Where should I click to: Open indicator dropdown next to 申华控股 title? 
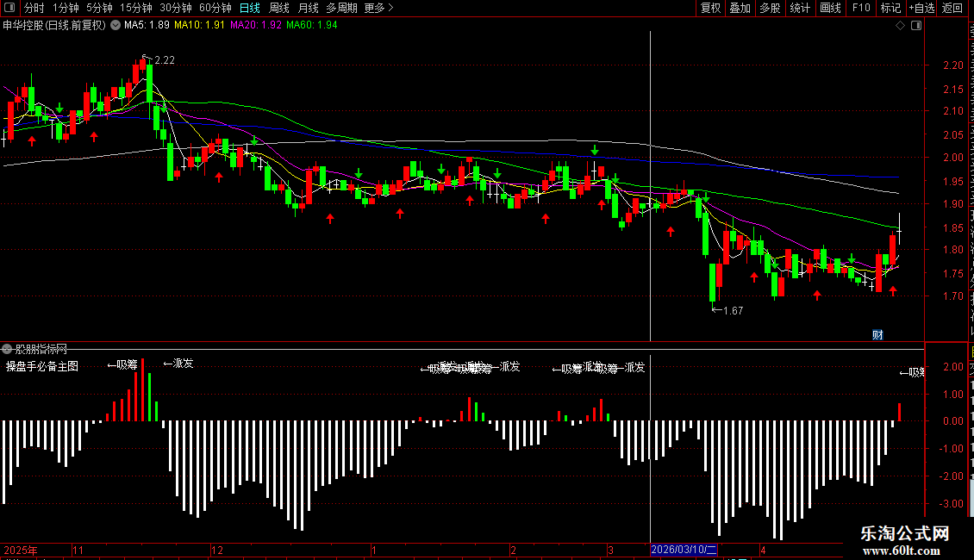[116, 25]
